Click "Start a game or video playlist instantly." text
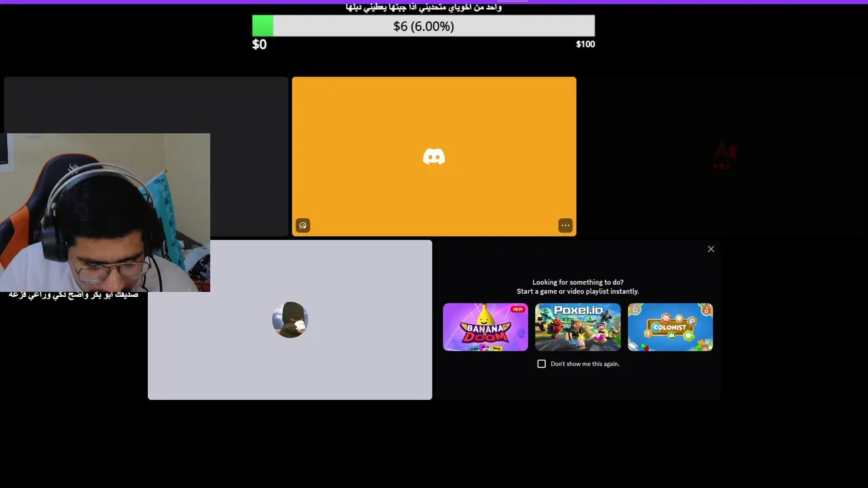868x488 pixels. [578, 291]
